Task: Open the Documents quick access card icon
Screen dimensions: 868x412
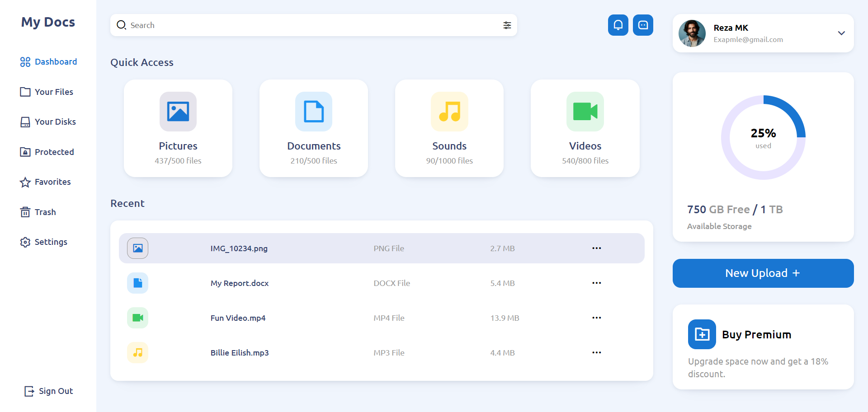Action: pyautogui.click(x=314, y=112)
